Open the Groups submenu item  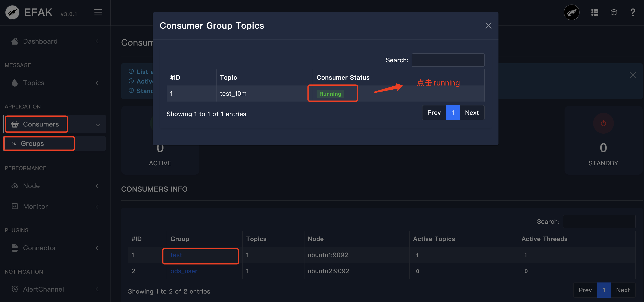pos(32,143)
